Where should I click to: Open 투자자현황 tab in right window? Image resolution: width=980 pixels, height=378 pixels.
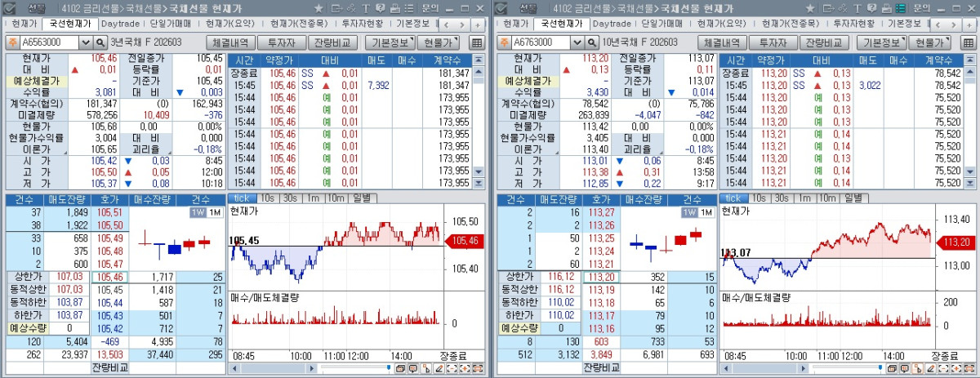(853, 24)
